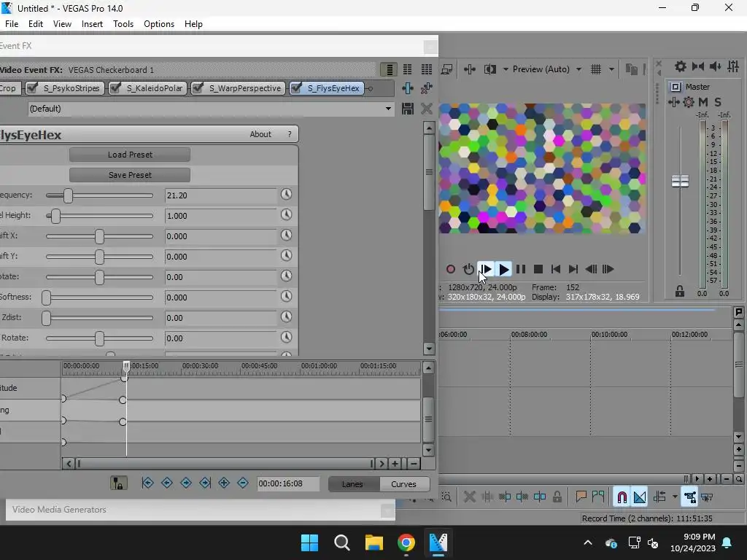
Task: Click Save Preset button
Action: [130, 175]
